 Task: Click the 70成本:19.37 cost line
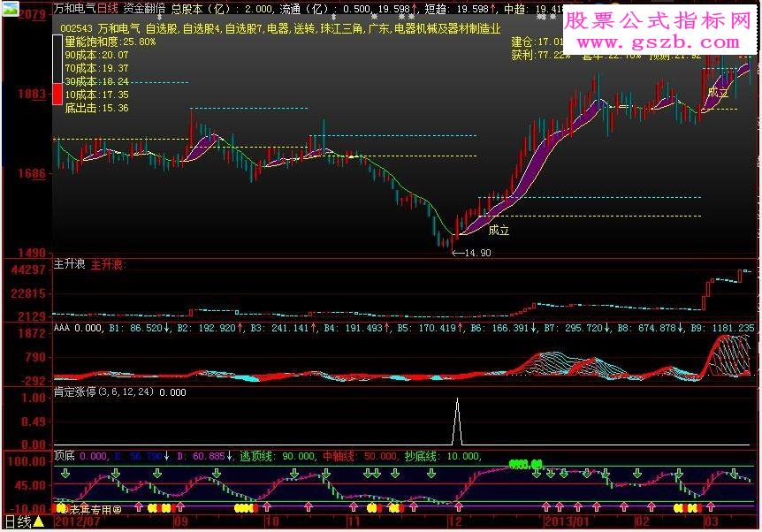(x=96, y=68)
